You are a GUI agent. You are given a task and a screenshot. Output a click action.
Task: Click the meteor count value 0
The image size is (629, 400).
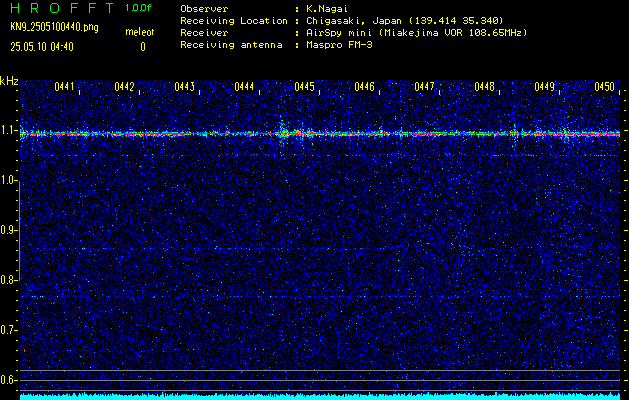[x=143, y=47]
